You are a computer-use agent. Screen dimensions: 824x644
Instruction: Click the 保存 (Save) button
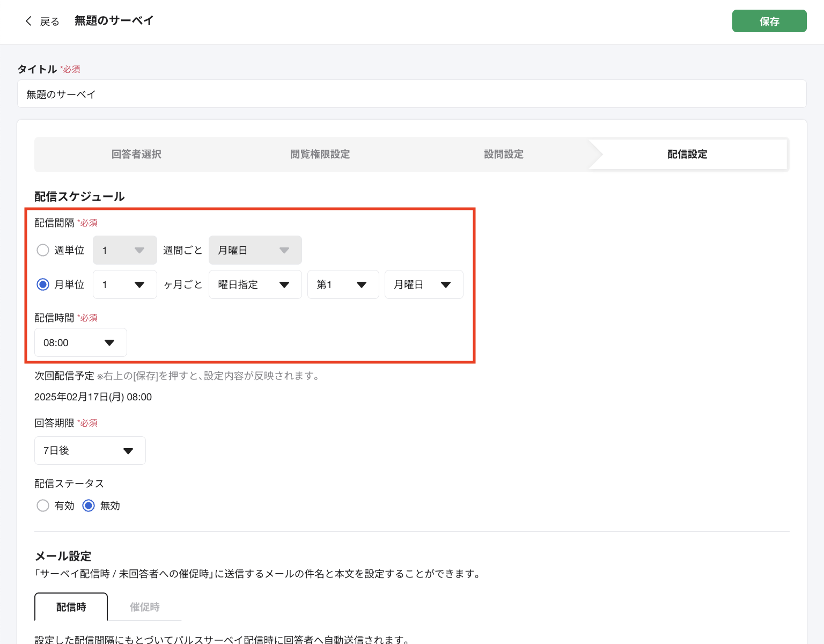(769, 21)
